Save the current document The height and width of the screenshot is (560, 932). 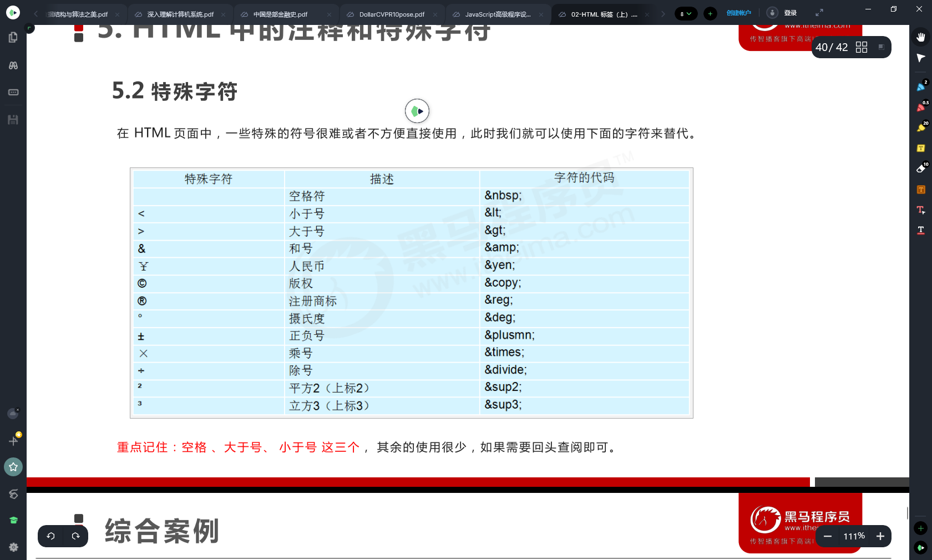coord(13,119)
